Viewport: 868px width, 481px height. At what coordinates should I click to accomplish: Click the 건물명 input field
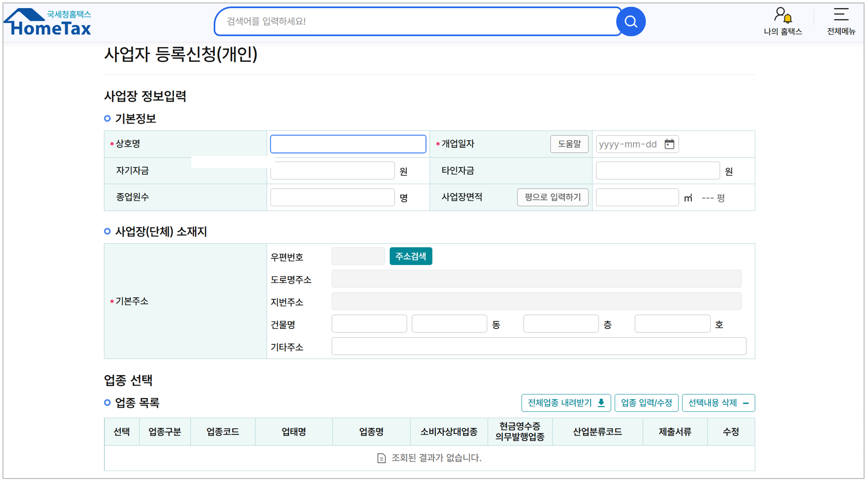[369, 323]
